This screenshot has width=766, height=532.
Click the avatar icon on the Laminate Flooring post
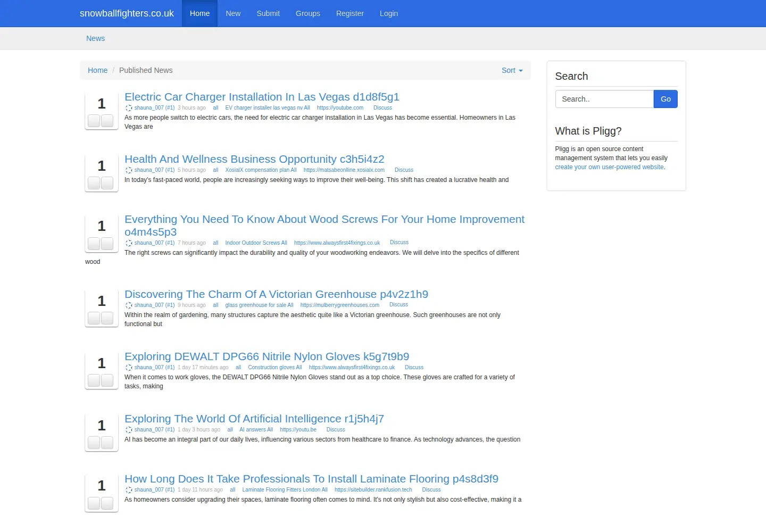[129, 490]
